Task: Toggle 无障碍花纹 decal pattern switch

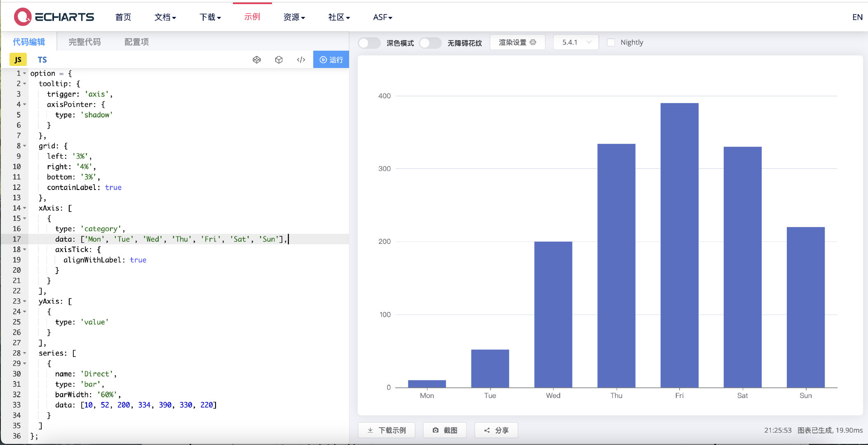Action: pyautogui.click(x=430, y=43)
